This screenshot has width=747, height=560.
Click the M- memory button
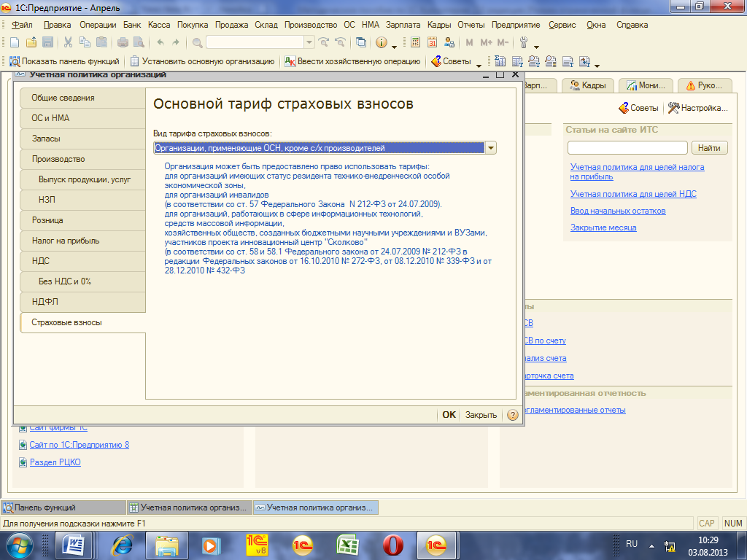(x=503, y=42)
